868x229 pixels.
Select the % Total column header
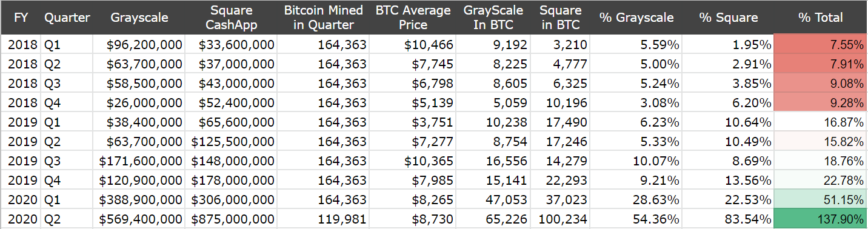pos(821,18)
